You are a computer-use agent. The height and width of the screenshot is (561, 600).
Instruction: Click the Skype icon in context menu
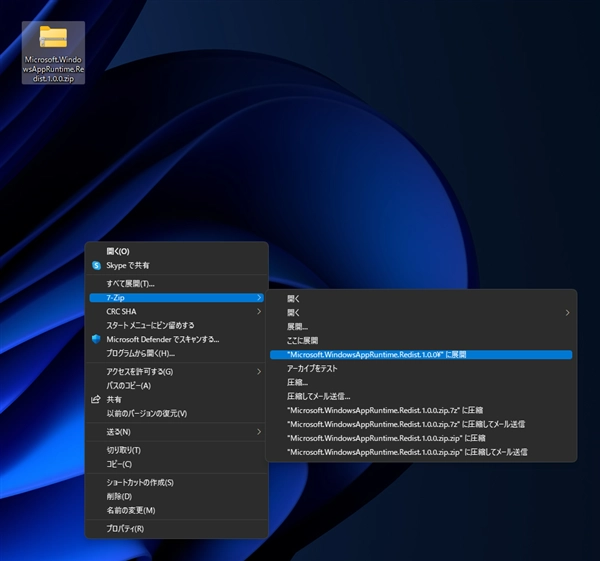[96, 266]
